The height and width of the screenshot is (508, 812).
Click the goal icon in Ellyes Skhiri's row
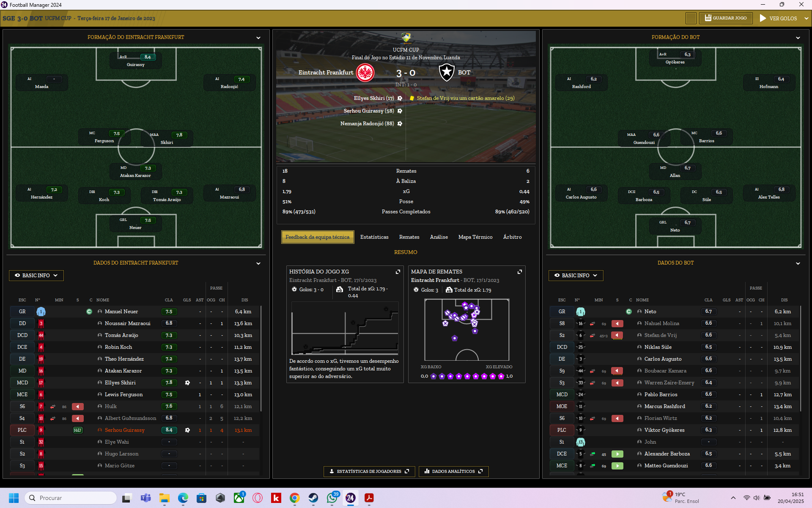(x=187, y=383)
